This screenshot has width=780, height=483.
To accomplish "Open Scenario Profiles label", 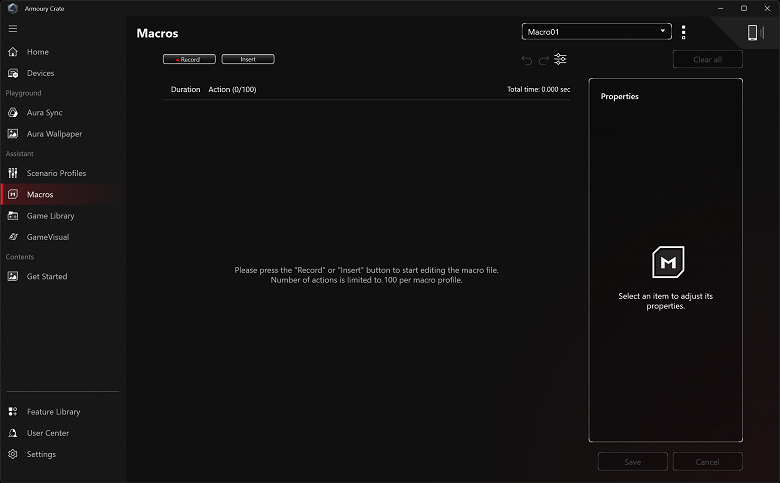I will coord(56,173).
